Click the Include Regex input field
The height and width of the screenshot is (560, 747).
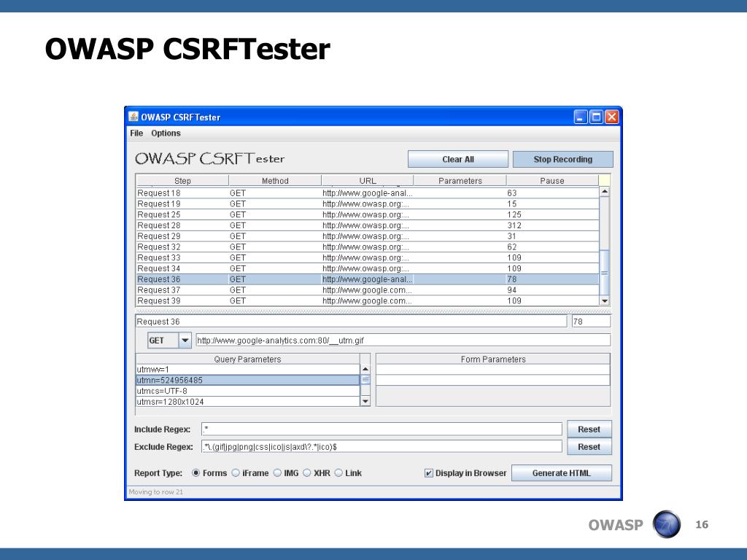(382, 429)
